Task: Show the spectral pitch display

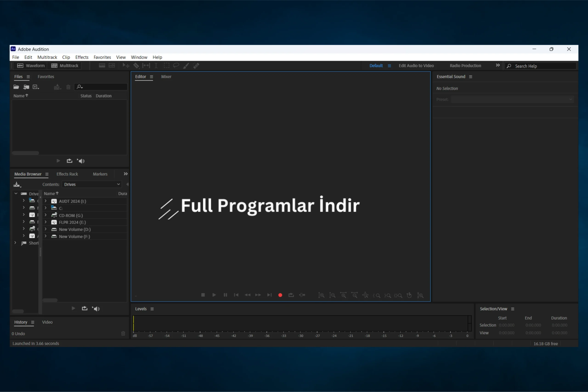Action: pos(112,65)
